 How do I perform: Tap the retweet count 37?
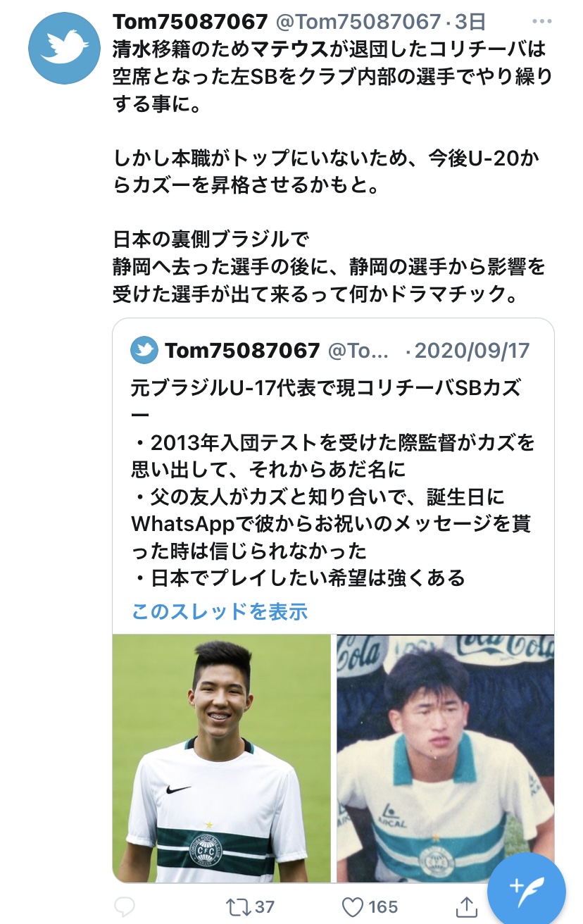tap(265, 906)
